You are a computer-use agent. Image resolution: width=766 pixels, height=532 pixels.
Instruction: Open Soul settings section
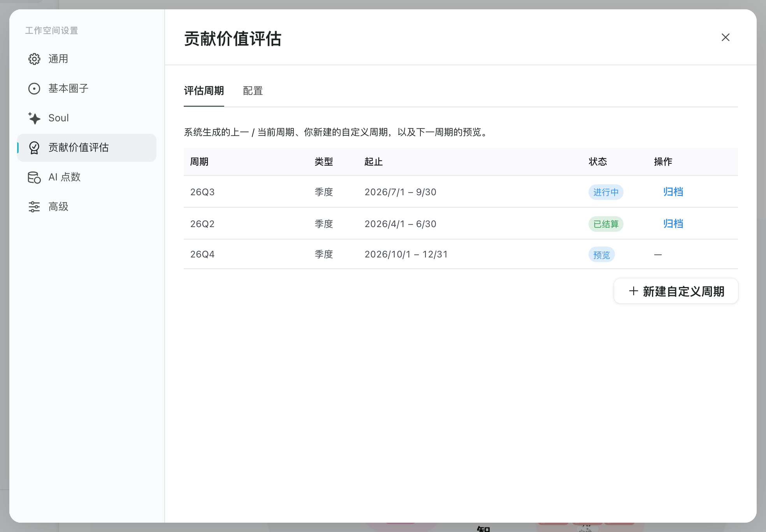click(x=87, y=118)
